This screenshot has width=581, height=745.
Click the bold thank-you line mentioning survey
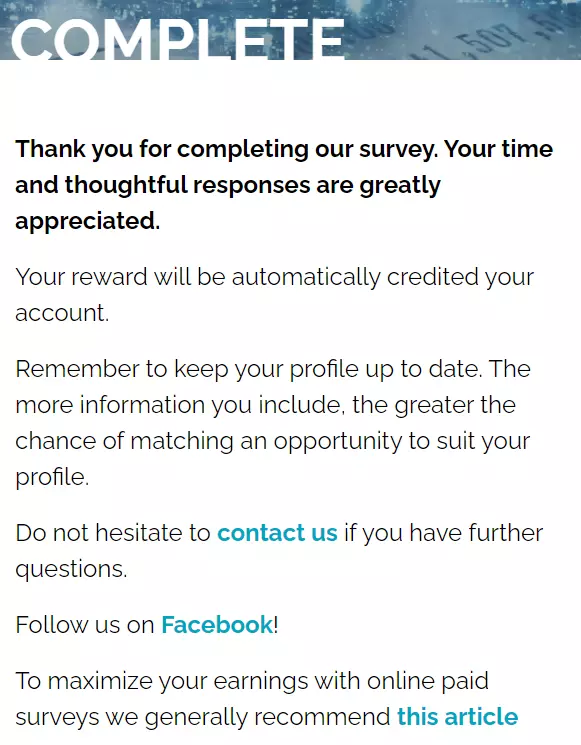(x=284, y=150)
